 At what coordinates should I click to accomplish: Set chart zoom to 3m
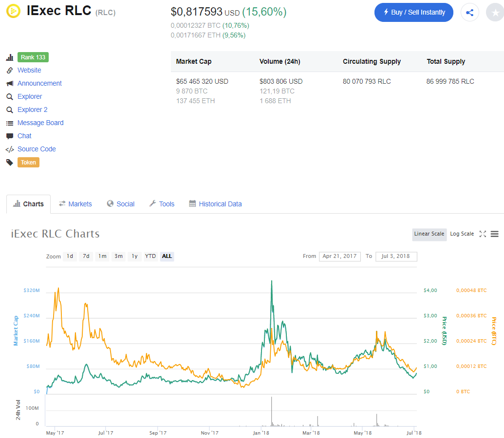point(119,256)
